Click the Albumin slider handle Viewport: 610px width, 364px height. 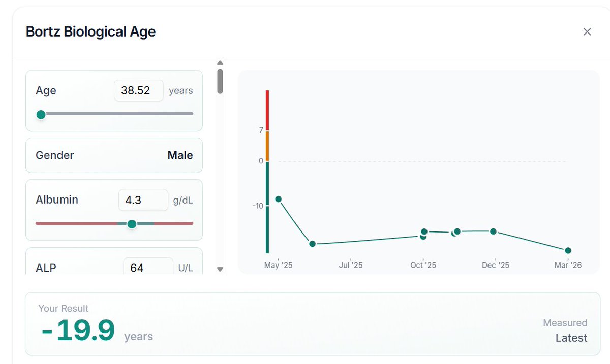click(x=132, y=224)
